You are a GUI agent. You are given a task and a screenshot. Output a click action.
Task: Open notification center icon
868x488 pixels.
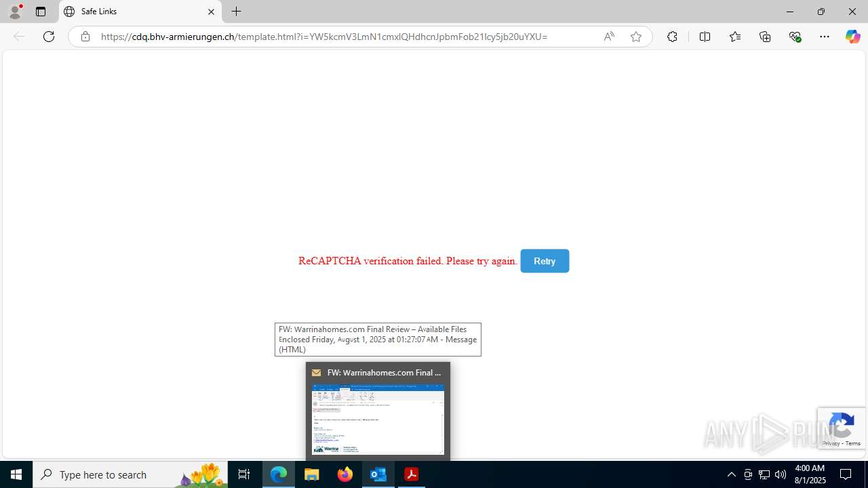(x=846, y=474)
